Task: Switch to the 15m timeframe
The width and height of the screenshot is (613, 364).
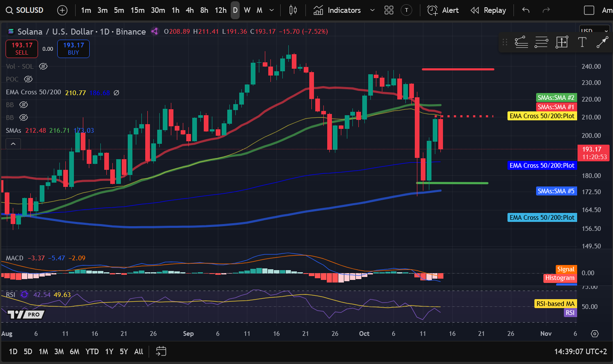Action: click(x=138, y=10)
